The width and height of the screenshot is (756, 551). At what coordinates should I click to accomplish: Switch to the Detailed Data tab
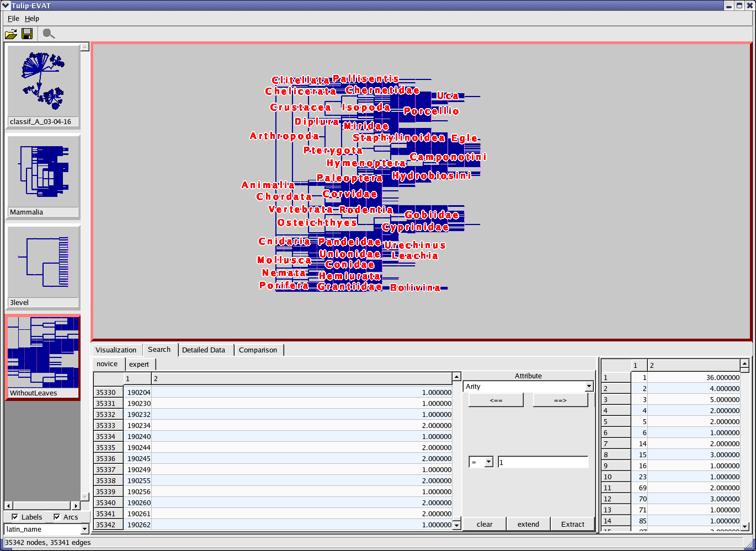pos(204,350)
